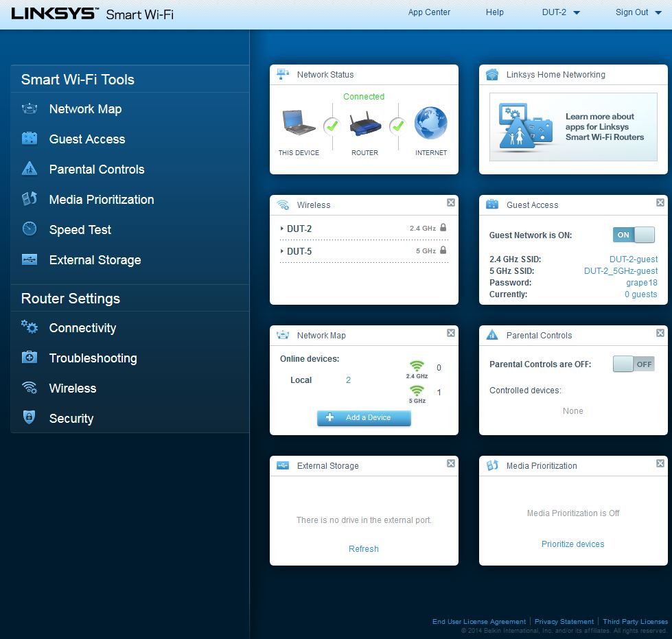
Task: Open App Center from top bar
Action: [429, 12]
